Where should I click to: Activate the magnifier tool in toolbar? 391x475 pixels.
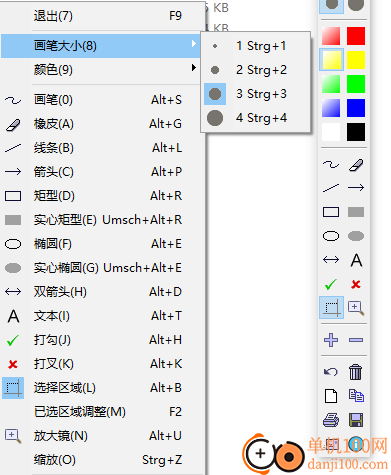pyautogui.click(x=356, y=308)
